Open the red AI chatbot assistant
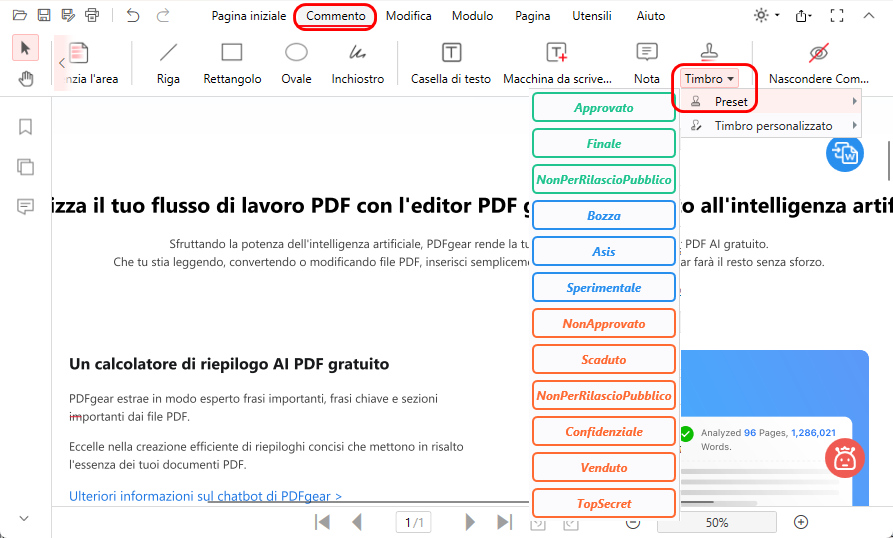This screenshot has width=893, height=538. [x=845, y=458]
